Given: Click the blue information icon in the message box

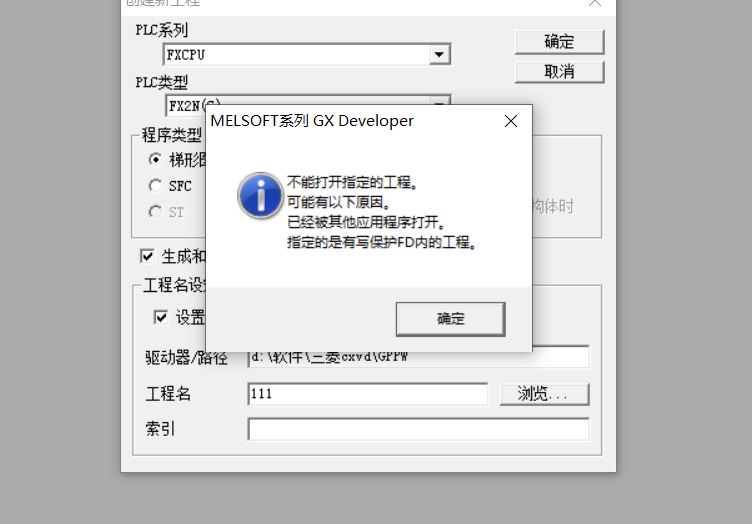Looking at the screenshot, I should coord(260,195).
